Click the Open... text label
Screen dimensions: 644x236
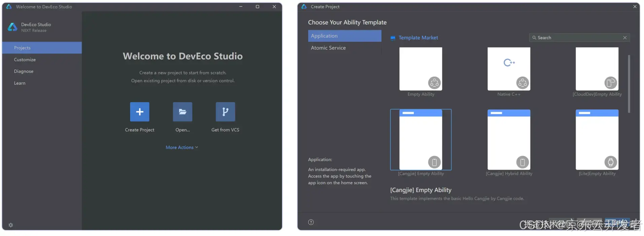(183, 130)
